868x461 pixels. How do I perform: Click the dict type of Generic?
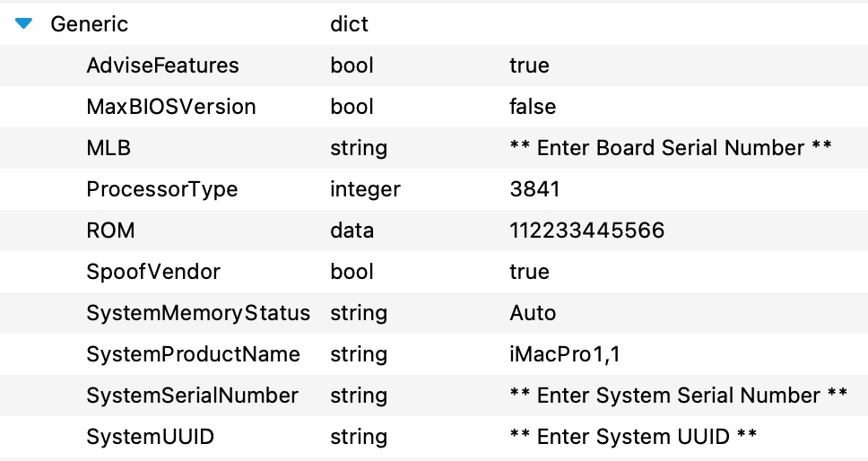(350, 24)
